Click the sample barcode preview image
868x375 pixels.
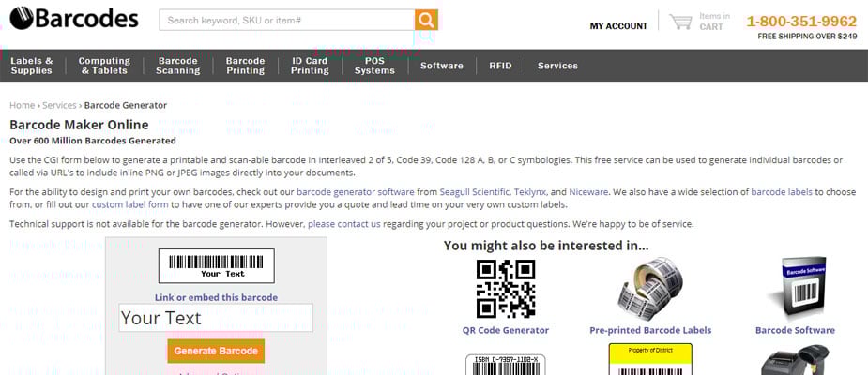[217, 265]
